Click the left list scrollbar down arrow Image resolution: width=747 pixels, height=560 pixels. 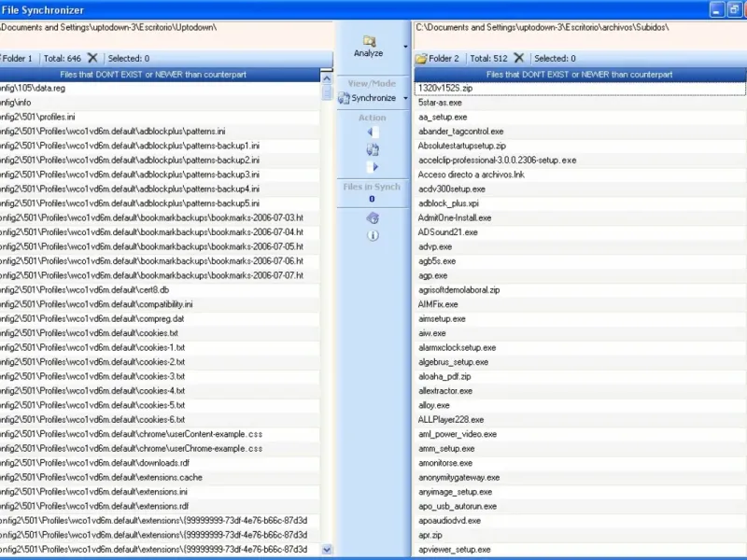click(x=327, y=550)
